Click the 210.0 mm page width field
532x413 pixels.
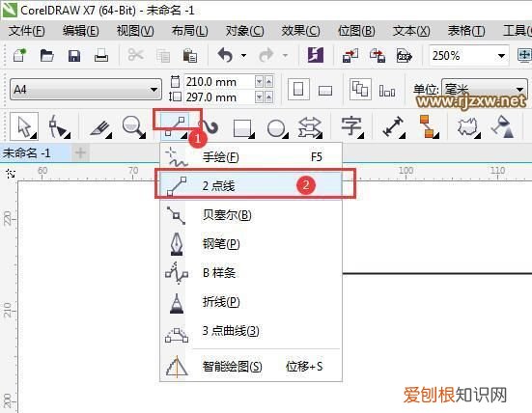click(219, 82)
